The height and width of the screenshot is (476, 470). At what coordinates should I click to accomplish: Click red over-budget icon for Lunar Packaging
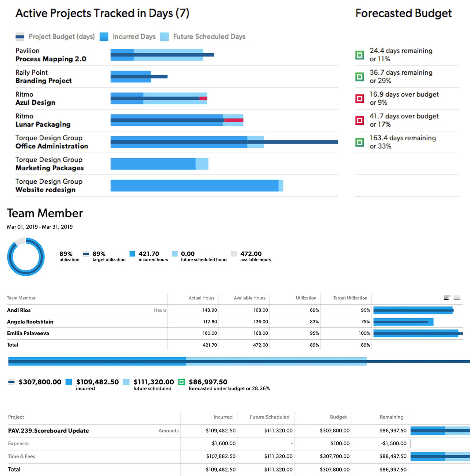point(359,120)
